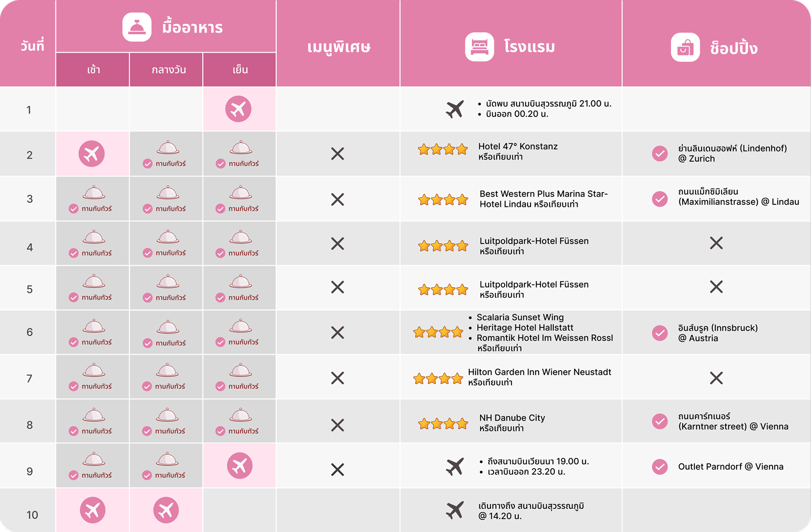Select the เย็น (evening) column header
This screenshot has height=532, width=811.
click(x=240, y=70)
